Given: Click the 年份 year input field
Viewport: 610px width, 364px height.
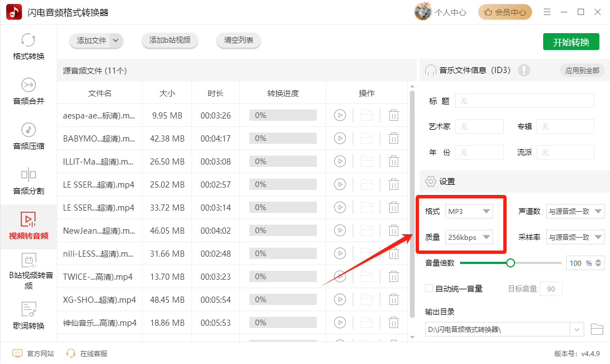Looking at the screenshot, I should (479, 152).
